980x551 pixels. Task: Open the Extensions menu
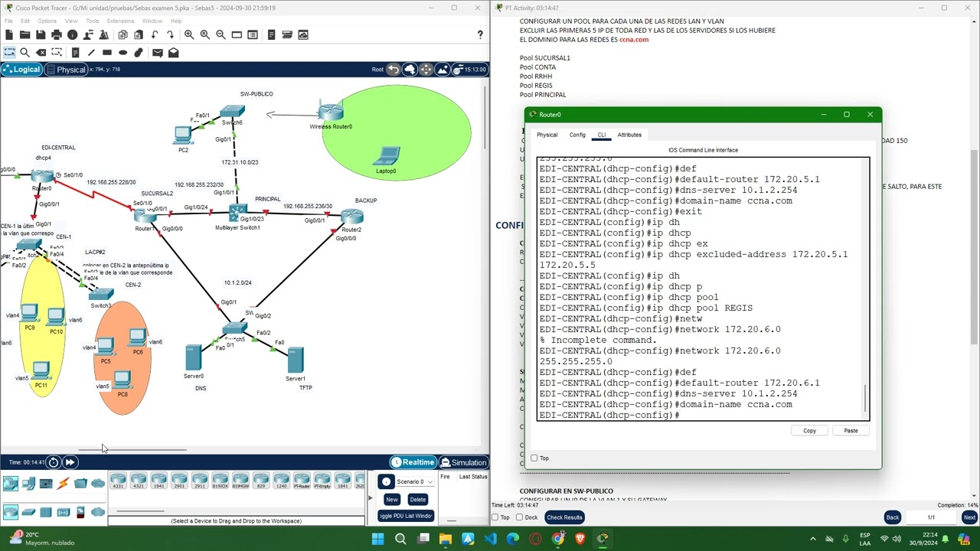[x=120, y=21]
